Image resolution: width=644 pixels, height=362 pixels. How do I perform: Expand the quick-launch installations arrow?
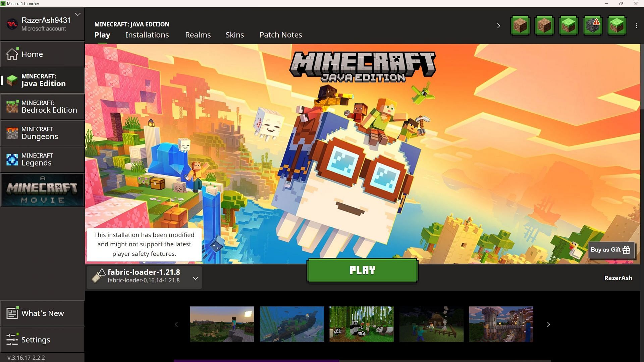pyautogui.click(x=498, y=26)
